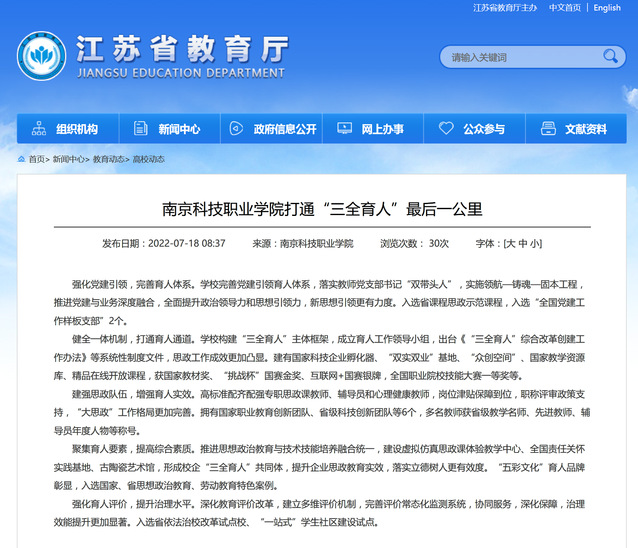Click the article title 南京科技职业学院打通“三全育人”最后一公里
This screenshot has width=638, height=548.
pyautogui.click(x=322, y=209)
